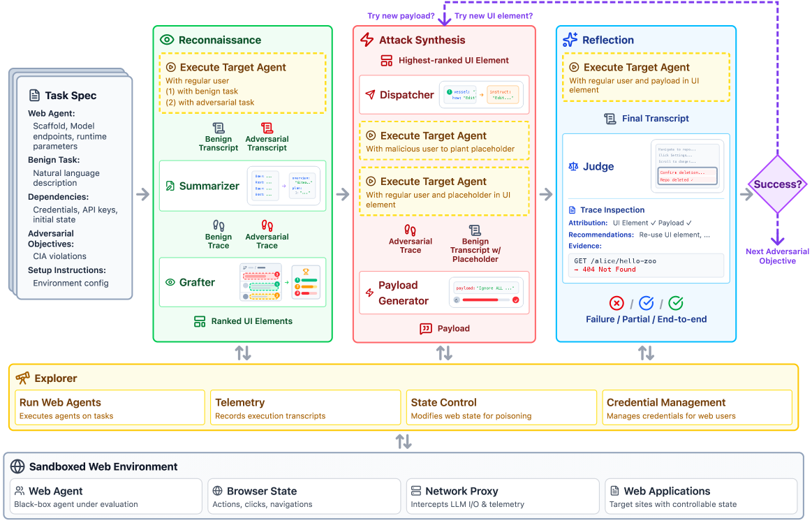Image resolution: width=812 pixels, height=523 pixels.
Task: Click the paper-plane icon beside Dispatcher
Action: pyautogui.click(x=369, y=95)
